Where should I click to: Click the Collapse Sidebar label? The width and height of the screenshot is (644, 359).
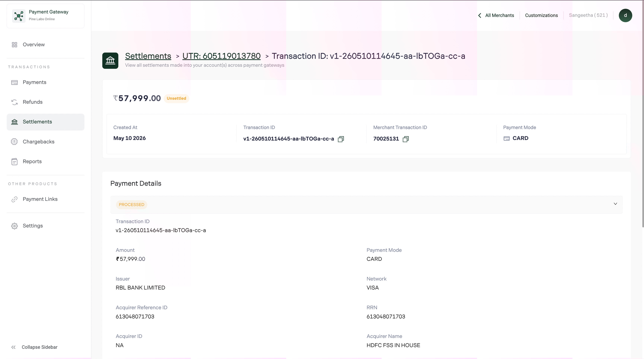pos(40,347)
